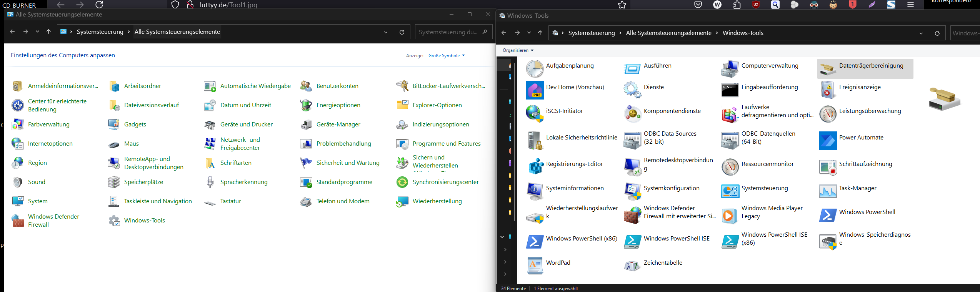Screen dimensions: 980x292
Task: Open the Komponentendienste icon
Action: click(x=632, y=114)
